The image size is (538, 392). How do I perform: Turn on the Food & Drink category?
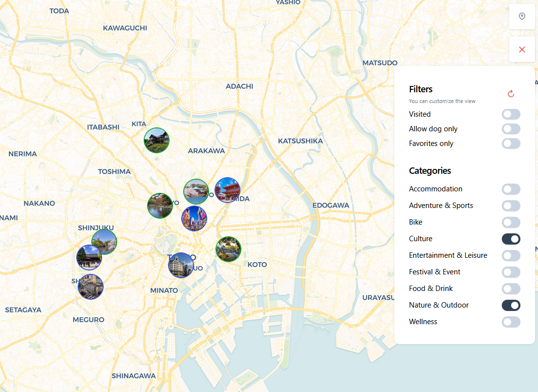511,289
